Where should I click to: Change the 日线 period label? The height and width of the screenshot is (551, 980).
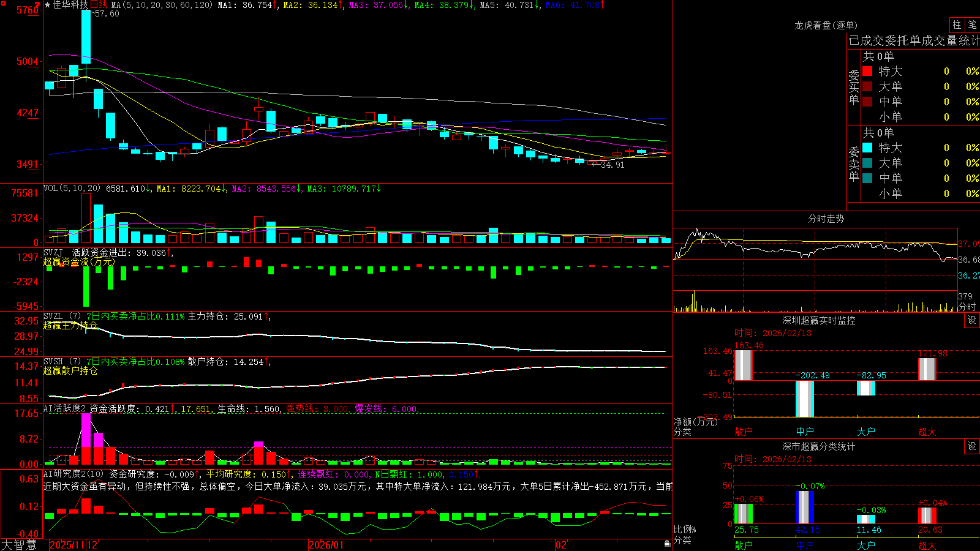(99, 5)
